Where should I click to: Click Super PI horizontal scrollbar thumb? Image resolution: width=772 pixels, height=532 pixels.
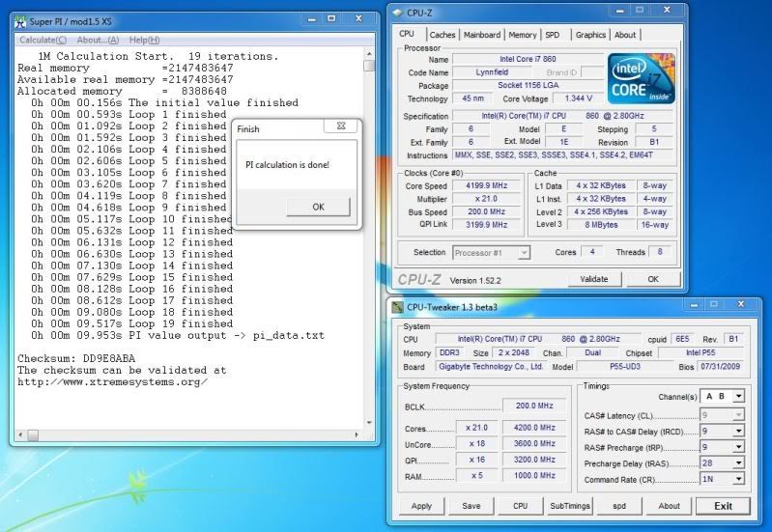tap(33, 435)
